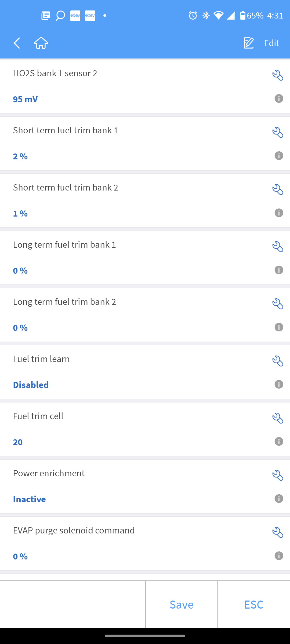The image size is (290, 644).
Task: Tap wrench icon for Short term fuel trim bank 1
Action: click(278, 132)
